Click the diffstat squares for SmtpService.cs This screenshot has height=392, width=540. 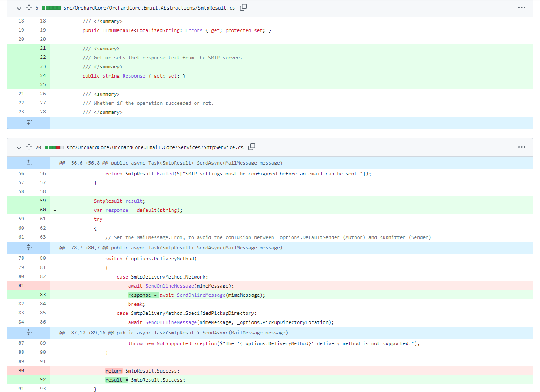coord(54,147)
